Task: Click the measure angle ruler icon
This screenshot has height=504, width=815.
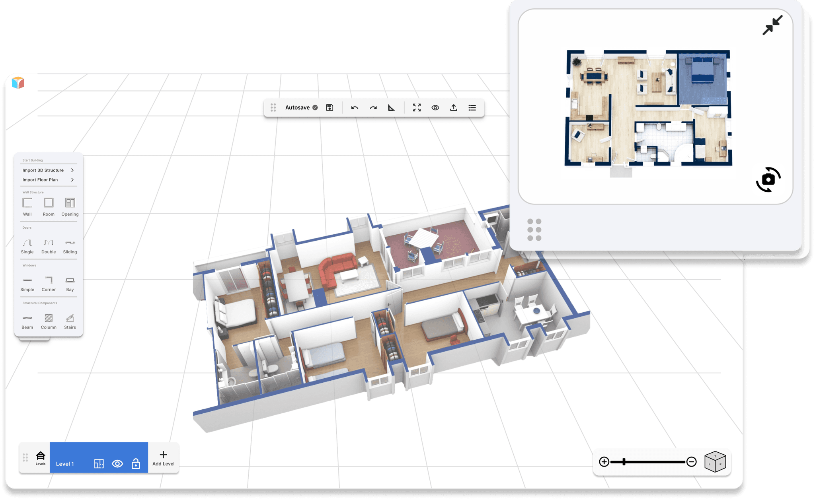Action: tap(392, 108)
